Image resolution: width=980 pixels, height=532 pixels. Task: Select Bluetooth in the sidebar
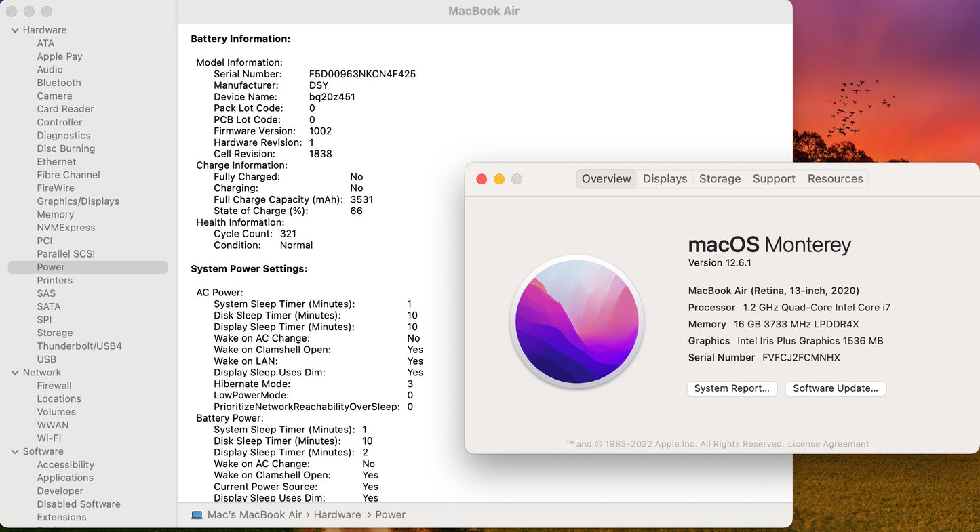(x=59, y=82)
